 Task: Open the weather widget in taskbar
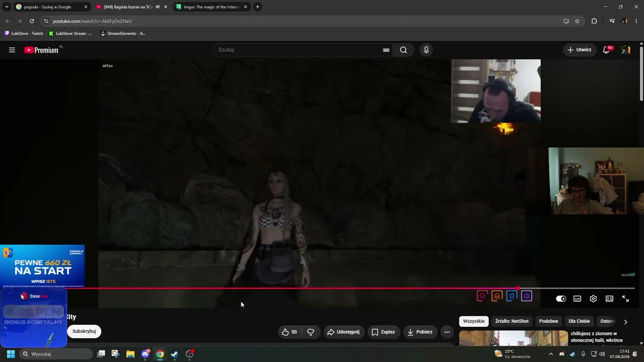point(513,354)
